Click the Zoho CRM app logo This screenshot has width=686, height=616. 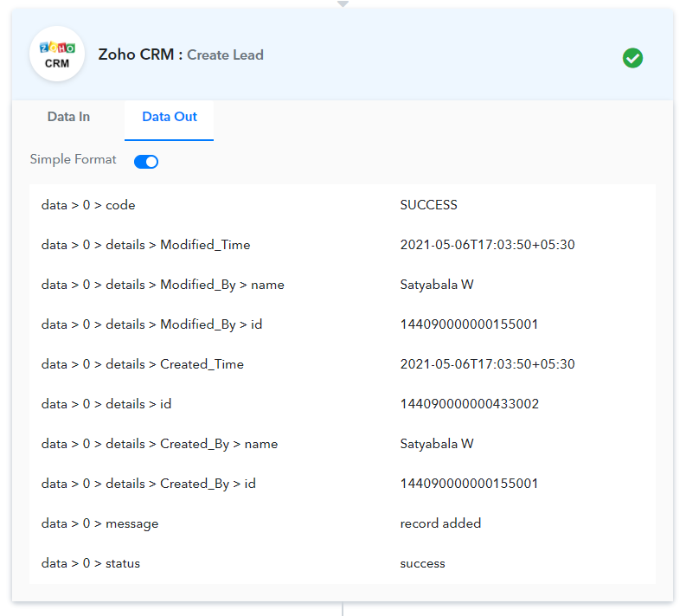(x=57, y=55)
